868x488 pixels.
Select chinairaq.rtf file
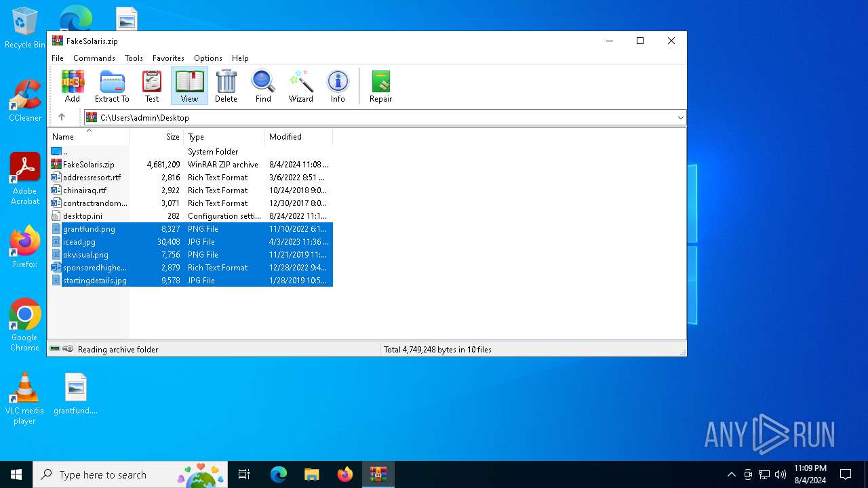coord(190,190)
